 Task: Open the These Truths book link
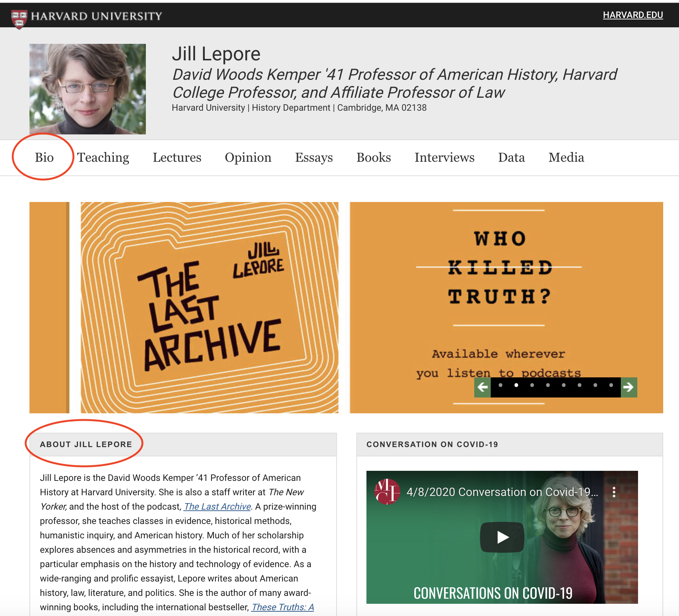click(x=282, y=607)
